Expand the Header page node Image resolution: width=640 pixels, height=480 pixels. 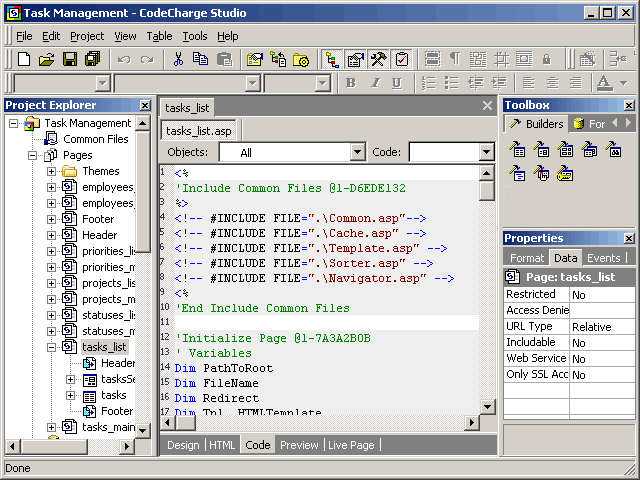tap(51, 236)
